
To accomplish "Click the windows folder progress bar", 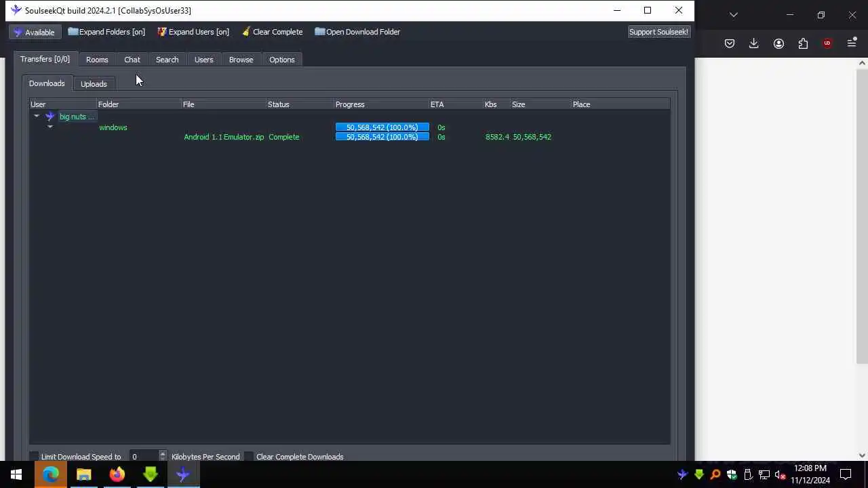I will pyautogui.click(x=382, y=127).
